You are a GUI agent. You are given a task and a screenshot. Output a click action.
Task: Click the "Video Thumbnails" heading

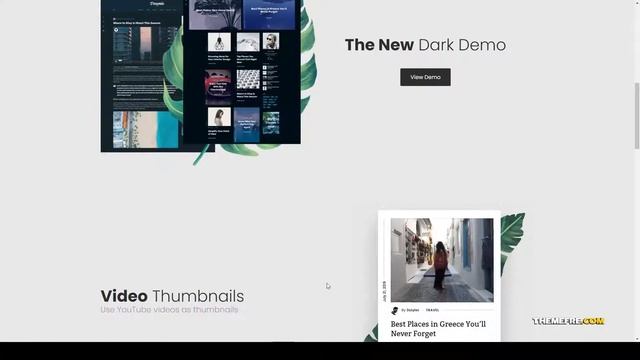tap(172, 296)
